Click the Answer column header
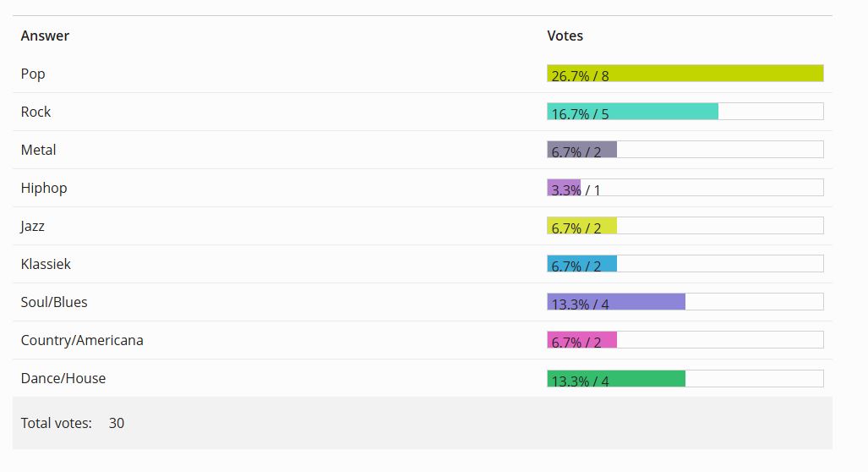The image size is (868, 472). [x=45, y=36]
